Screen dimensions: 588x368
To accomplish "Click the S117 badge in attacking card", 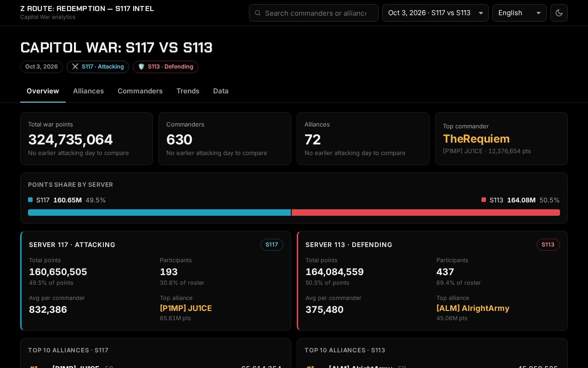I will tap(272, 245).
